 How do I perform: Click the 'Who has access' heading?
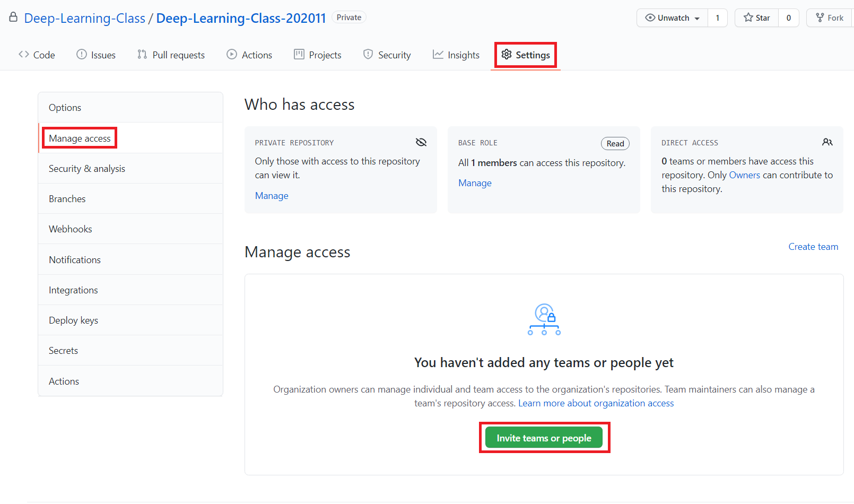300,105
